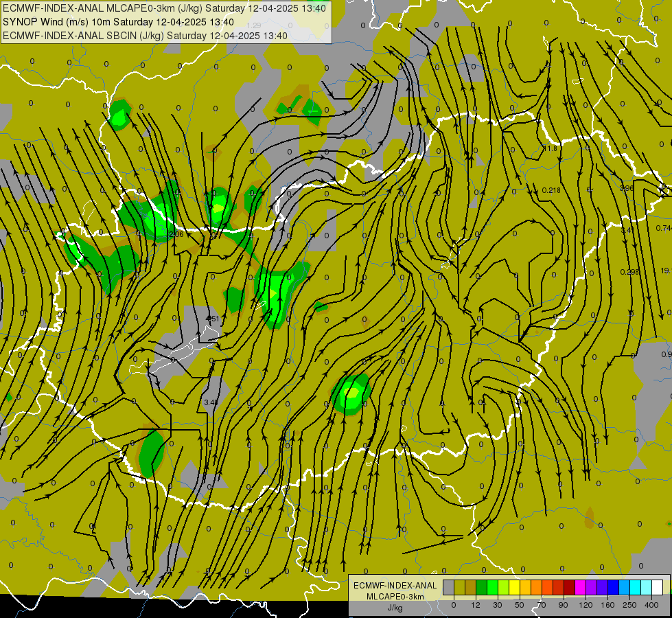Pick the pure blue swatch after 160
The width and height of the screenshot is (672, 618).
coord(613,587)
